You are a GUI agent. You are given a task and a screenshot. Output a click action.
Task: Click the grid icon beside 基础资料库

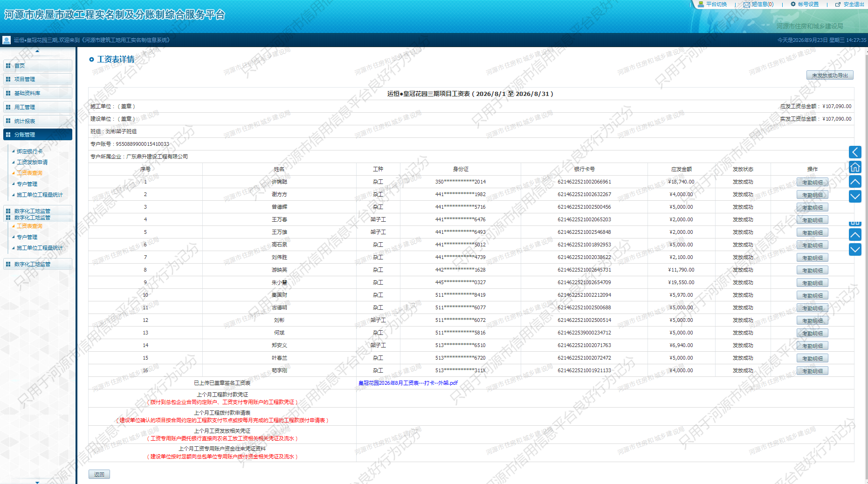[x=8, y=93]
